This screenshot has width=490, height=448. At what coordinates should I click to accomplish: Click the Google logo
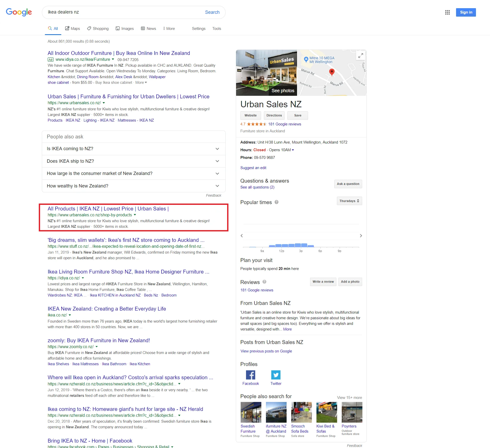pos(19,12)
